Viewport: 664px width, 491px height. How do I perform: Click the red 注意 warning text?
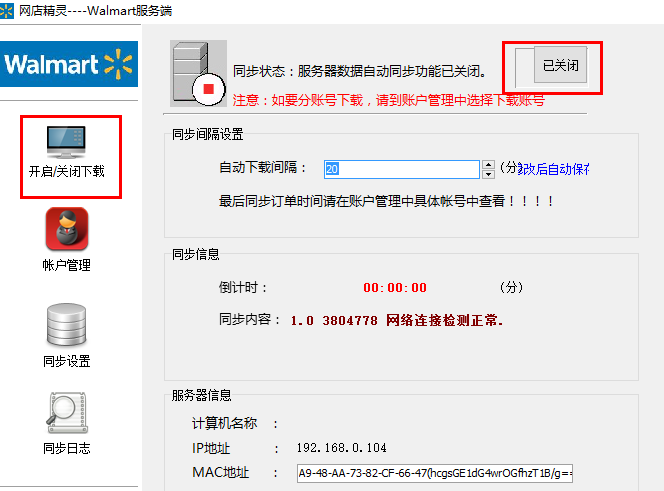(388, 100)
